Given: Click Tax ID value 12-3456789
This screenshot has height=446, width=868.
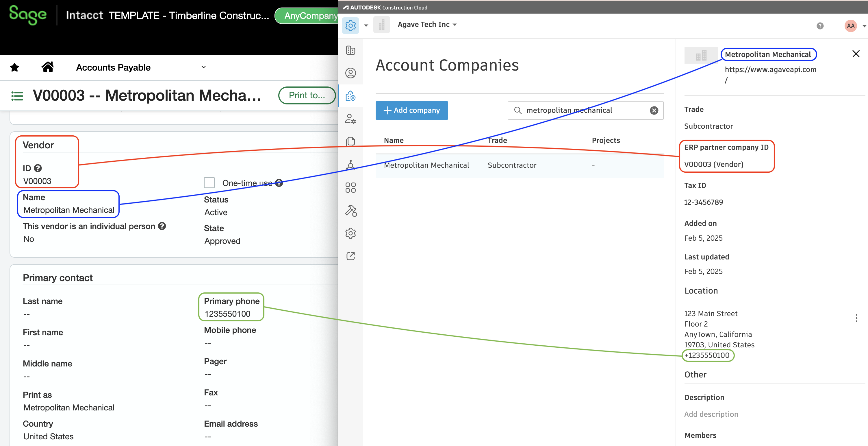Looking at the screenshot, I should [703, 202].
